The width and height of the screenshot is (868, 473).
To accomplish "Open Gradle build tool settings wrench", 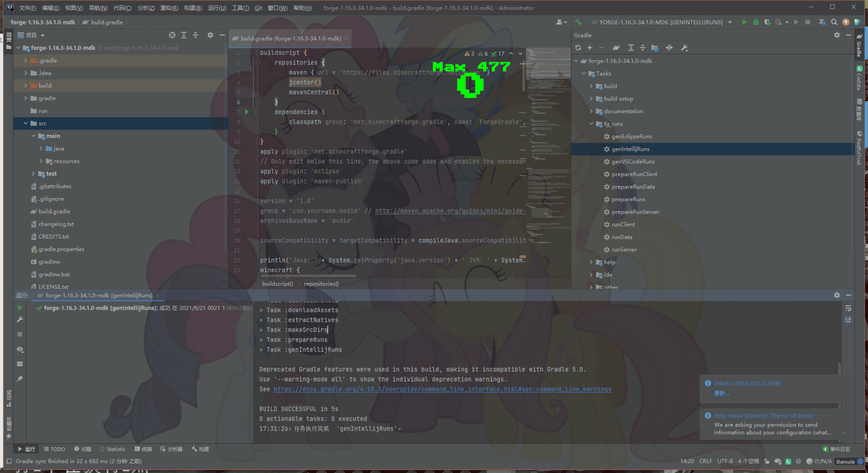I will [x=684, y=48].
